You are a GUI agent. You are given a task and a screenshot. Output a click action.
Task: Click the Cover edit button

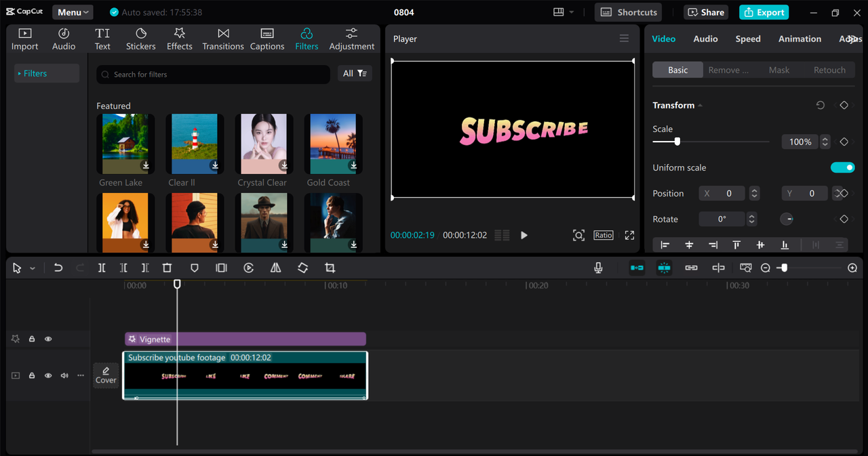[106, 375]
